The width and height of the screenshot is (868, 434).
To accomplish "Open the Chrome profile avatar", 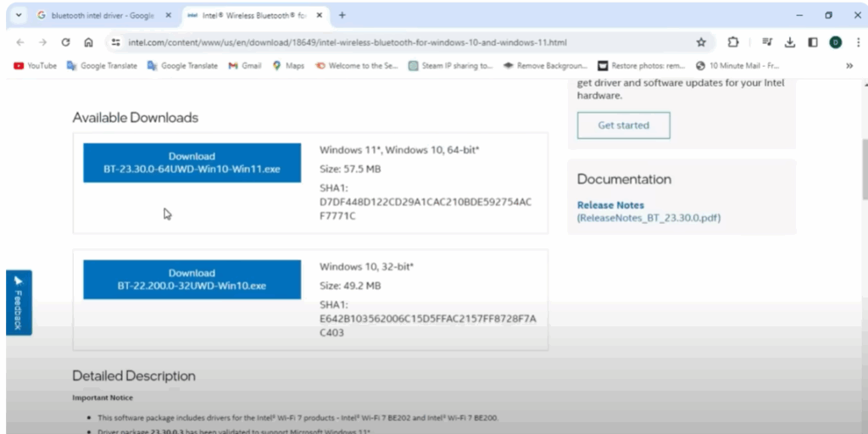I will [835, 42].
